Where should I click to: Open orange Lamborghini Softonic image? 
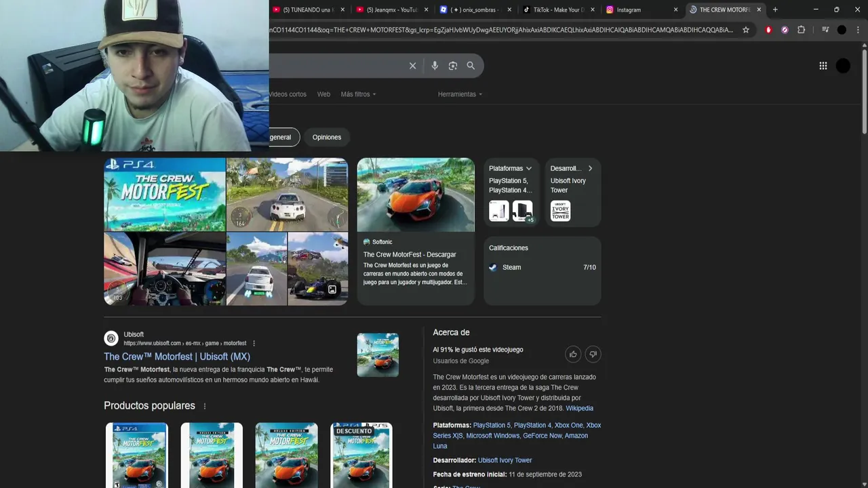click(416, 195)
